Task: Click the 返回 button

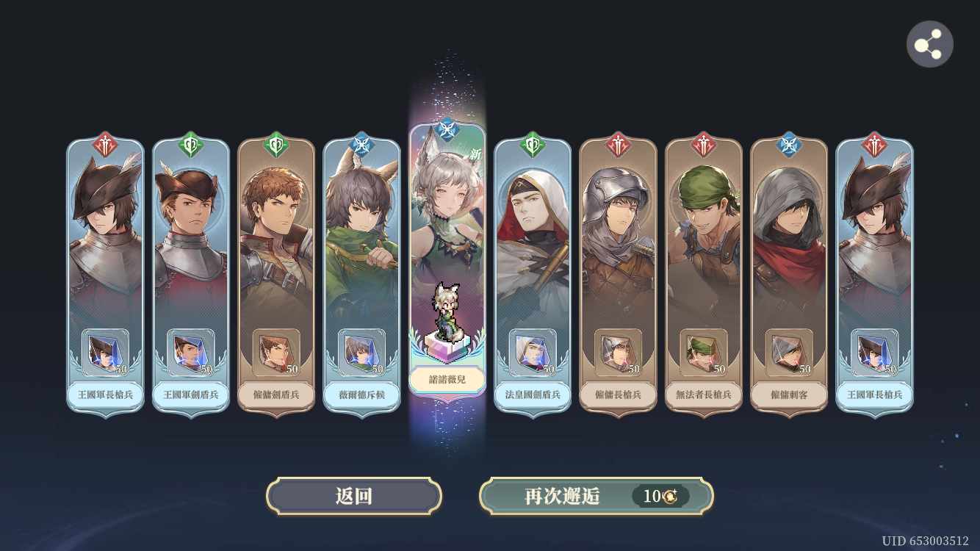Action: [354, 496]
